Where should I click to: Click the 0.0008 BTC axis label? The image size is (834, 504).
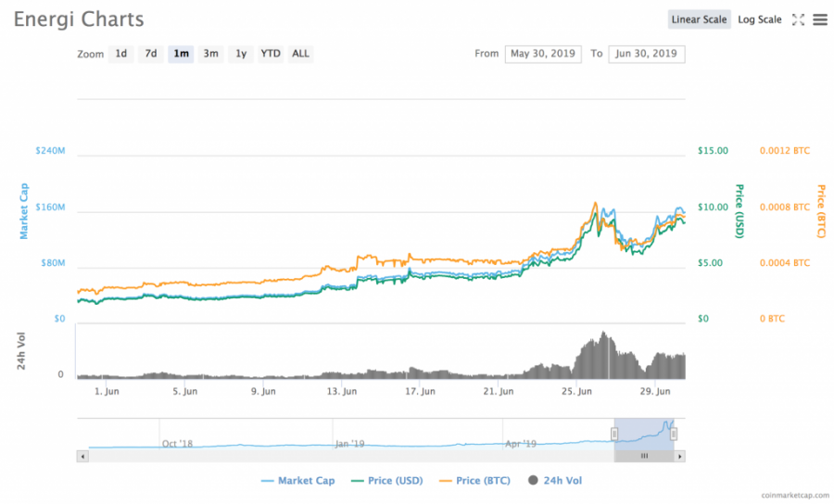click(785, 207)
